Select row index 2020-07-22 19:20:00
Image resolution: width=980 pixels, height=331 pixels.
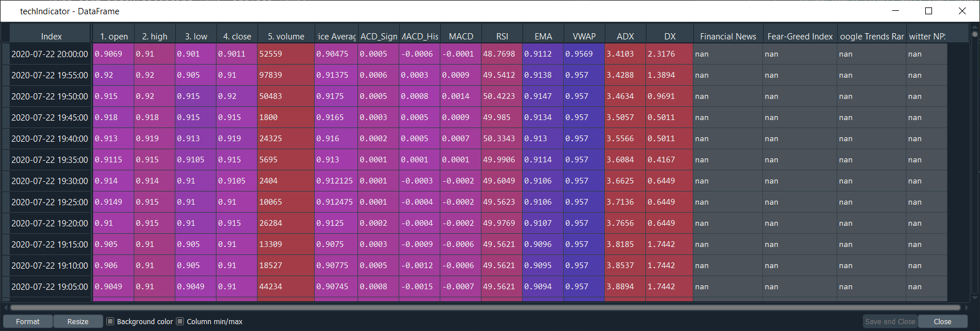click(50, 223)
